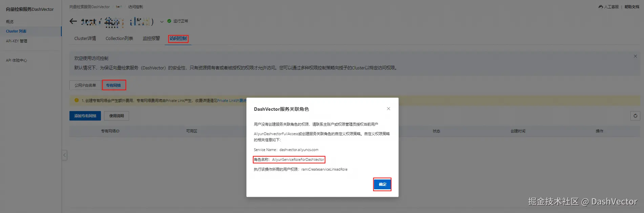Image resolution: width=644 pixels, height=213 pixels.
Task: Click the 状态 column header
Action: coord(436,131)
